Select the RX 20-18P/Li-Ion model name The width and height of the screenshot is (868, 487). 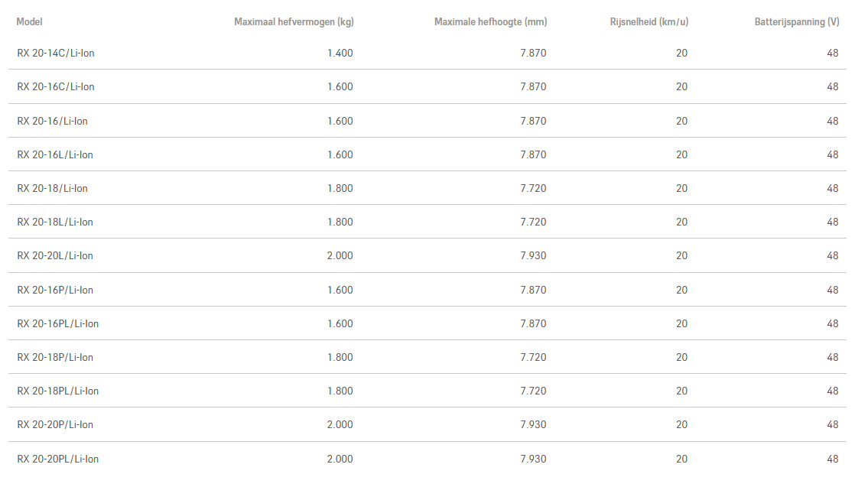click(x=55, y=357)
